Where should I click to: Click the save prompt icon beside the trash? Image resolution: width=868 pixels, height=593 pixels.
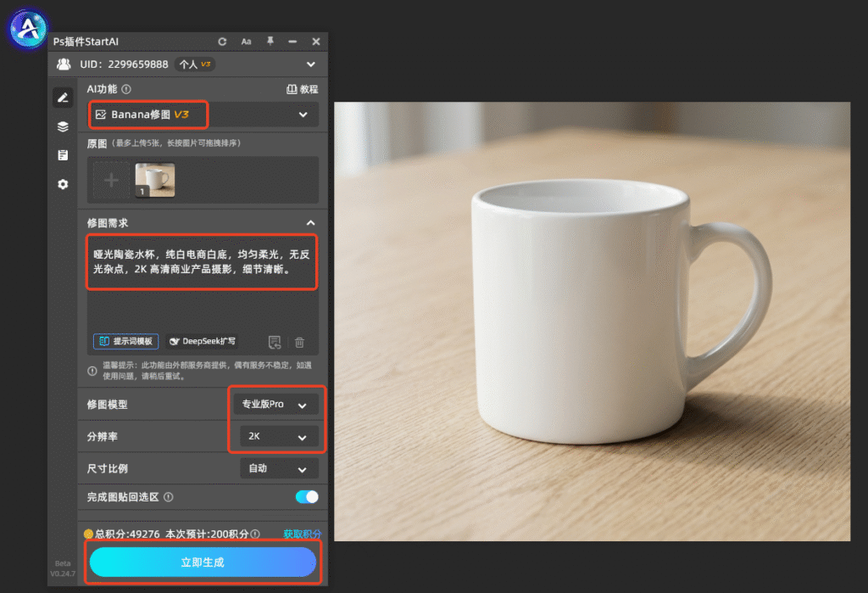(275, 343)
